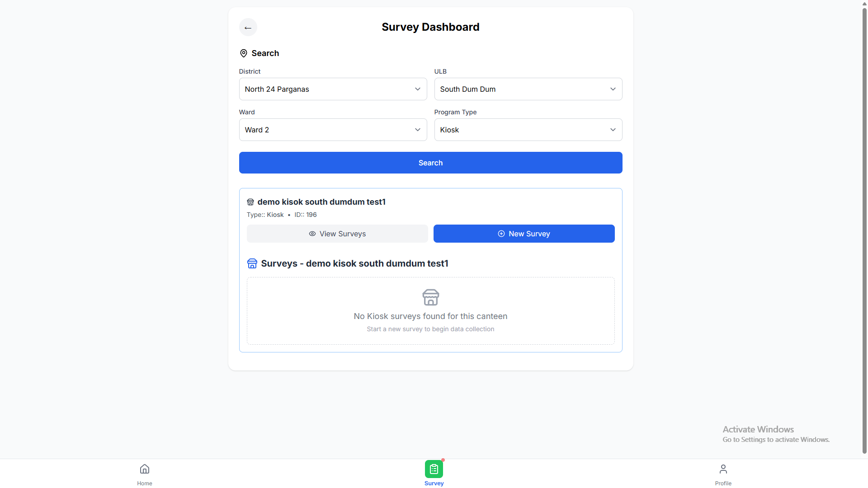Open the Home tab icon
Viewport: 868px width, 488px height.
[145, 469]
